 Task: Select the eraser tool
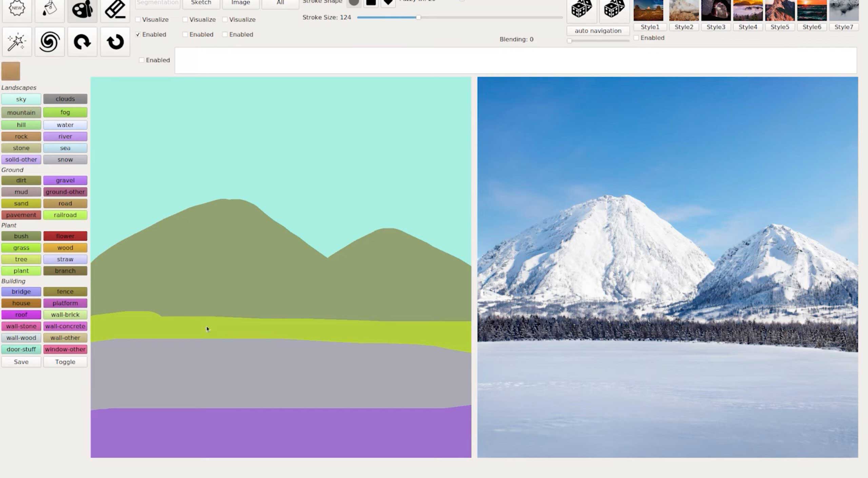click(x=115, y=9)
